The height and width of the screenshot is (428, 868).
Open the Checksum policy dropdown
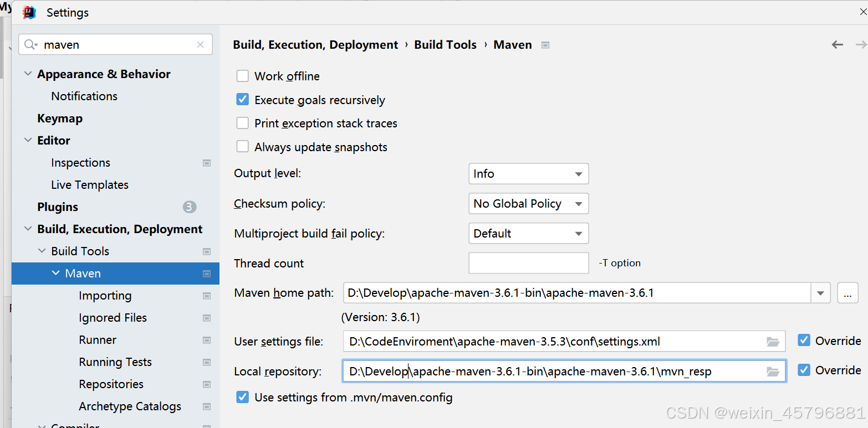point(528,204)
